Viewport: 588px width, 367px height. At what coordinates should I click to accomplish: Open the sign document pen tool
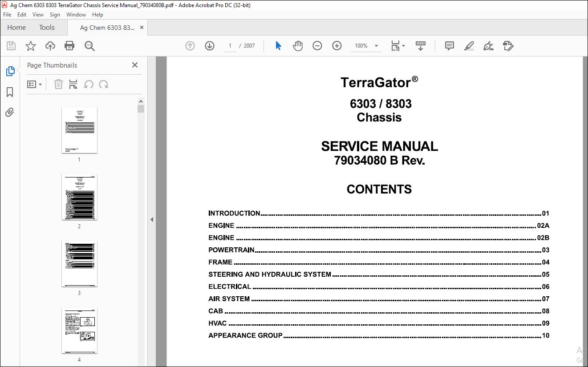[488, 46]
